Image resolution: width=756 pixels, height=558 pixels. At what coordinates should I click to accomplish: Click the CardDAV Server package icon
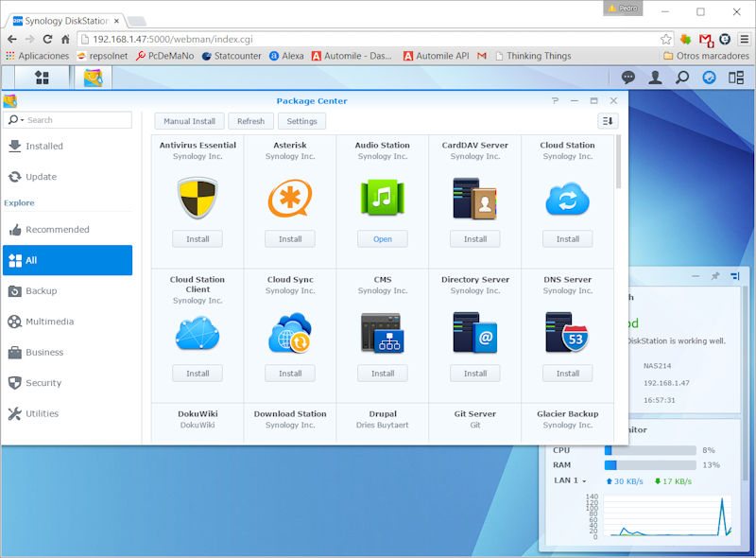475,198
